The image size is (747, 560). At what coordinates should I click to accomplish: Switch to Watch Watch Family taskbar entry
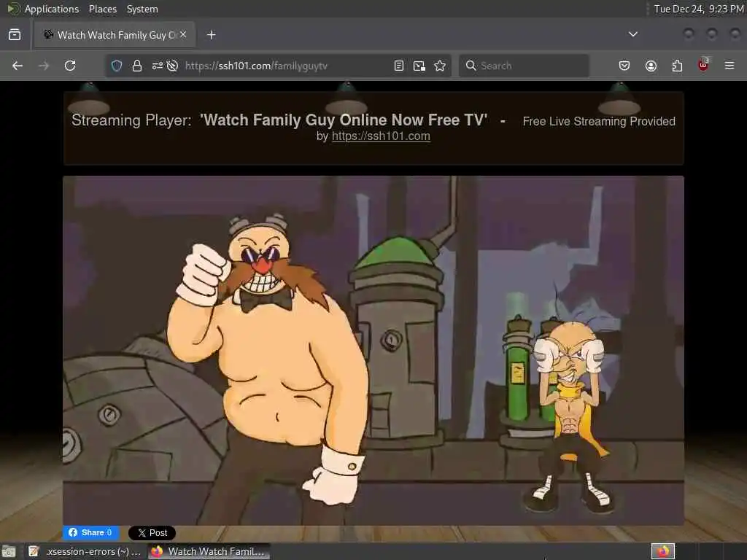pos(209,551)
